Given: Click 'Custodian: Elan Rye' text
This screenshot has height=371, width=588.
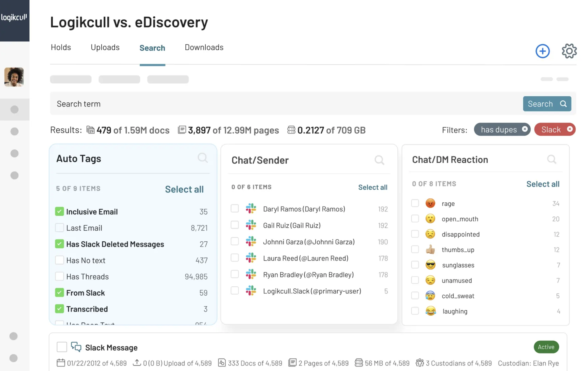Looking at the screenshot, I should click(528, 363).
